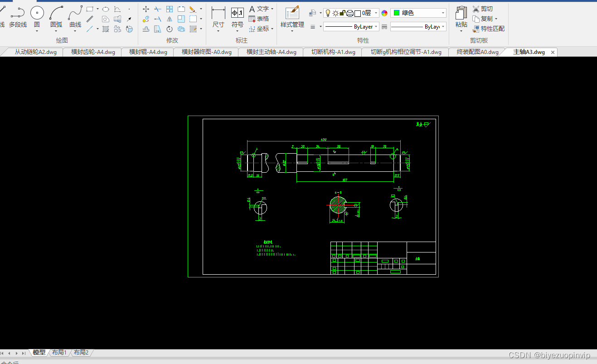Close the 主轴A3.dwg tab
This screenshot has width=597, height=364.
pyautogui.click(x=553, y=52)
